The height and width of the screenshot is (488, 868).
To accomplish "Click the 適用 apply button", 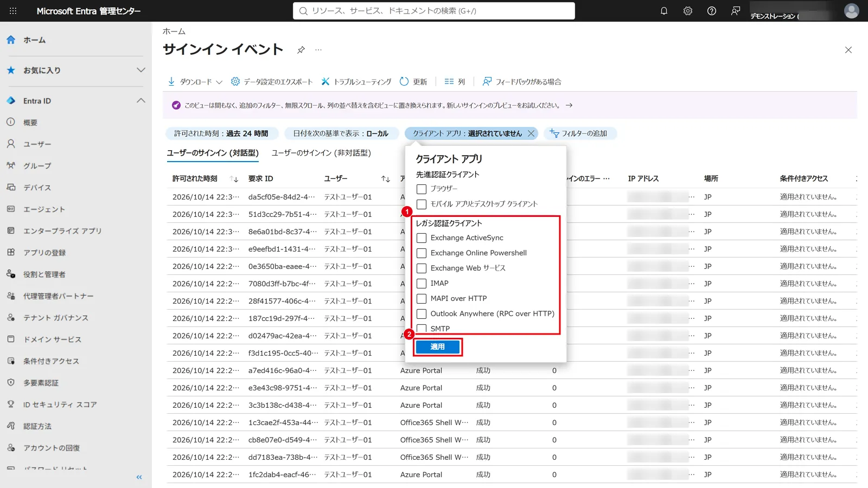I will [437, 346].
